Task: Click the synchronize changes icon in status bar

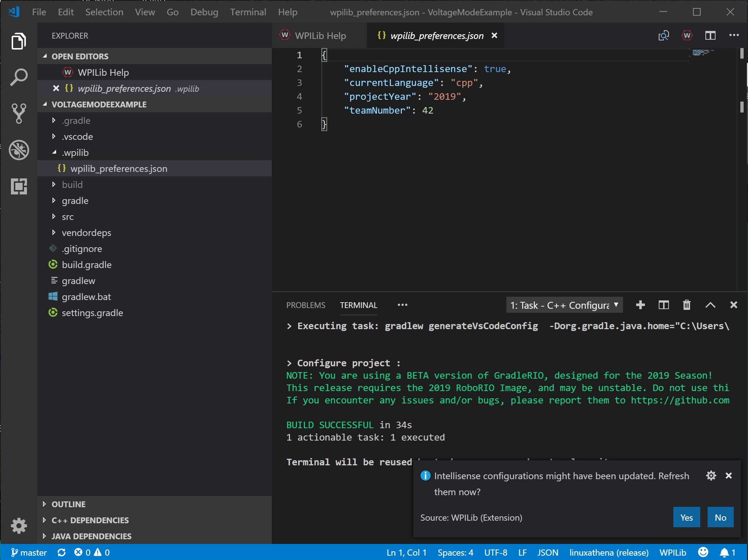Action: point(62,552)
